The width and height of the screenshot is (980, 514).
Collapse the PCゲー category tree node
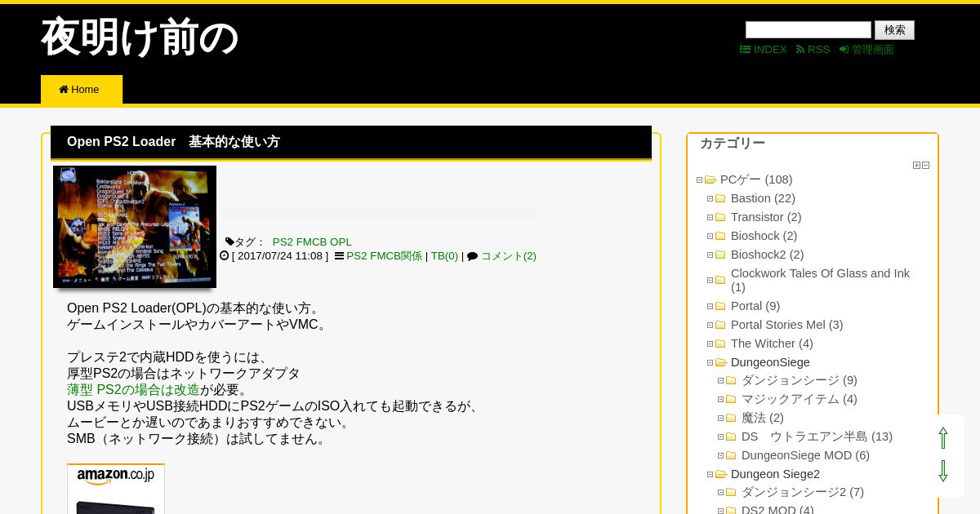click(699, 180)
